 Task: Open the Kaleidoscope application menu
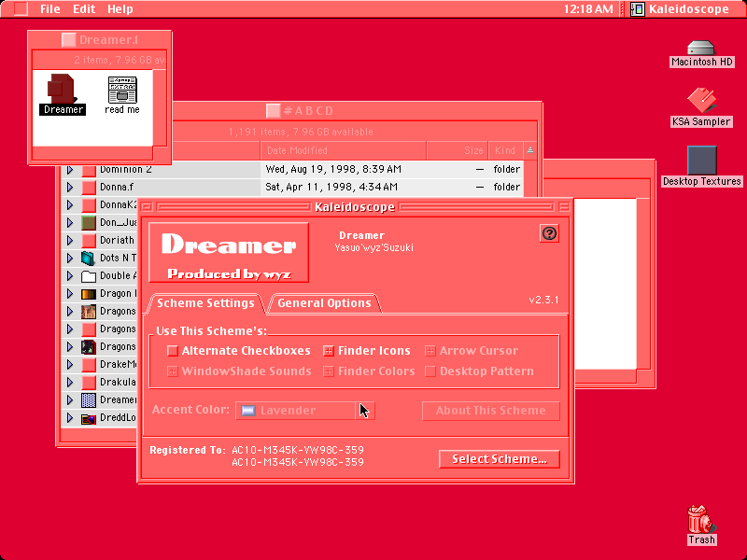[680, 9]
